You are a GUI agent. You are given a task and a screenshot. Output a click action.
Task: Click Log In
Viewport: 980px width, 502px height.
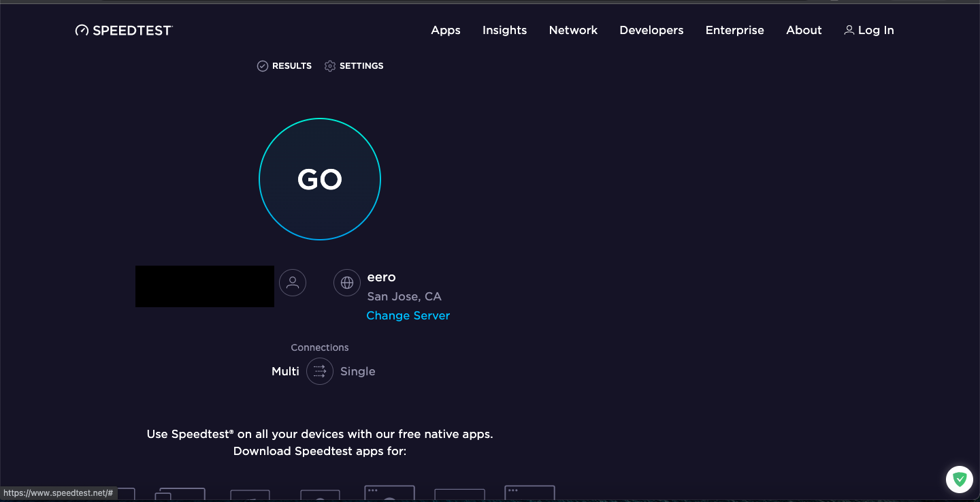(876, 30)
